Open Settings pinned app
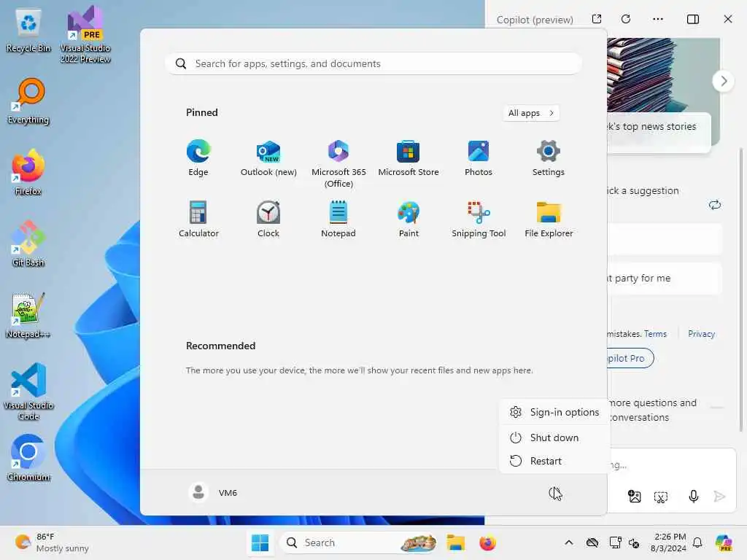This screenshot has height=560, width=747. tap(549, 158)
